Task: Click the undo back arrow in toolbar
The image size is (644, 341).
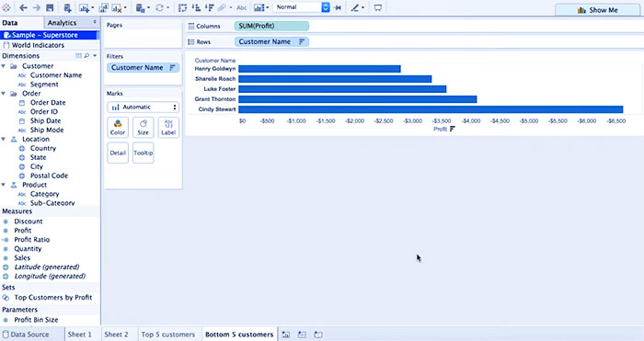Action: [x=23, y=7]
